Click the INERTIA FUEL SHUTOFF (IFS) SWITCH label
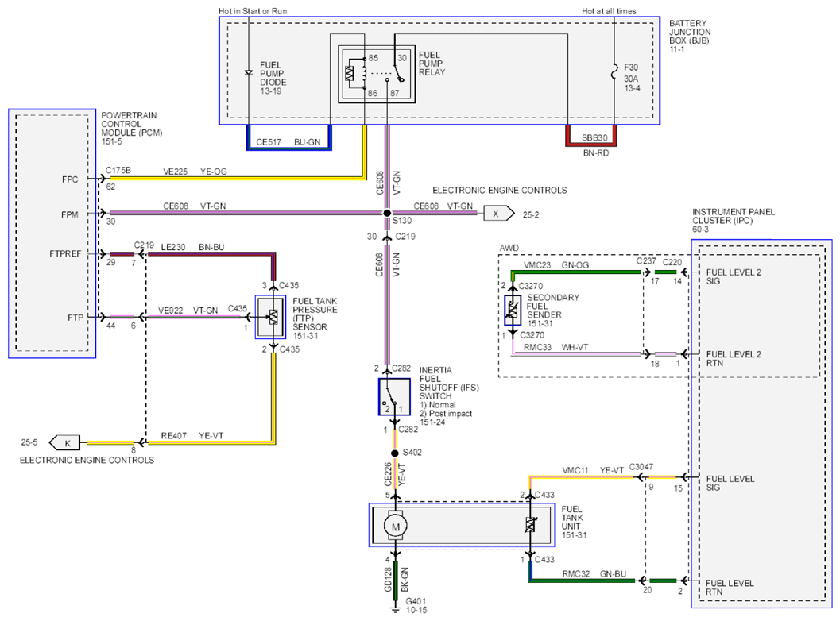Screen dimensions: 840x621 pyautogui.click(x=449, y=384)
